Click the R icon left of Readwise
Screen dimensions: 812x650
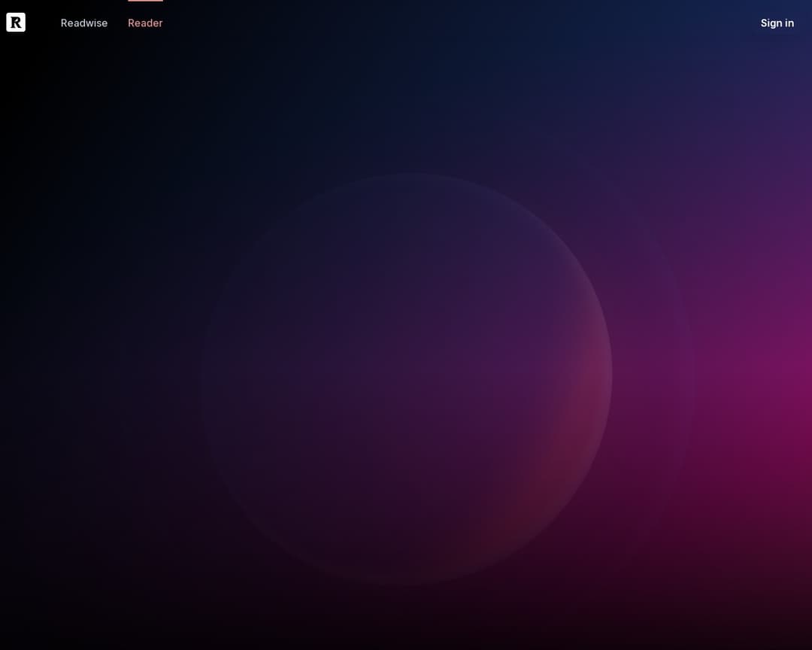tap(16, 23)
